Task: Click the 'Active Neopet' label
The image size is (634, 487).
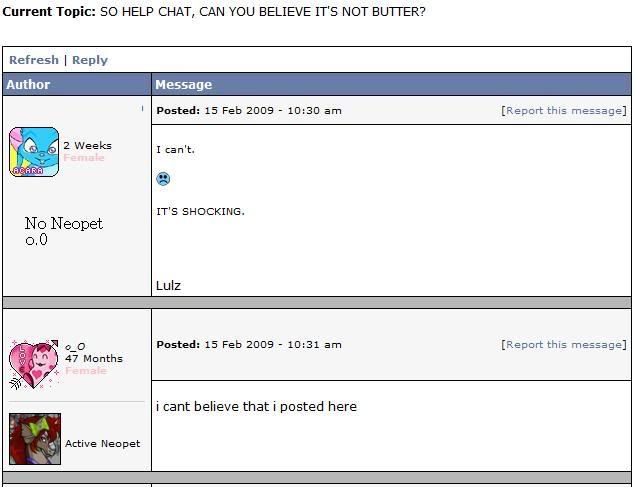Action: click(x=103, y=444)
